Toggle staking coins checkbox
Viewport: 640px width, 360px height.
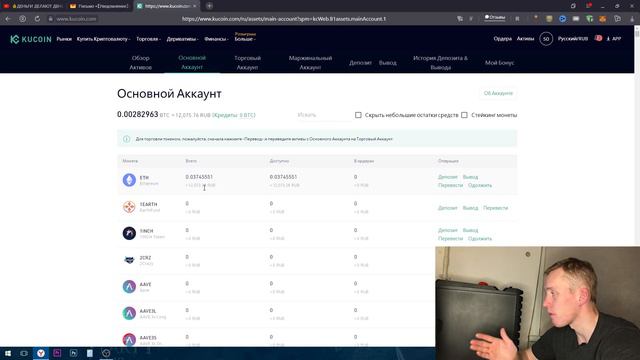pyautogui.click(x=464, y=115)
